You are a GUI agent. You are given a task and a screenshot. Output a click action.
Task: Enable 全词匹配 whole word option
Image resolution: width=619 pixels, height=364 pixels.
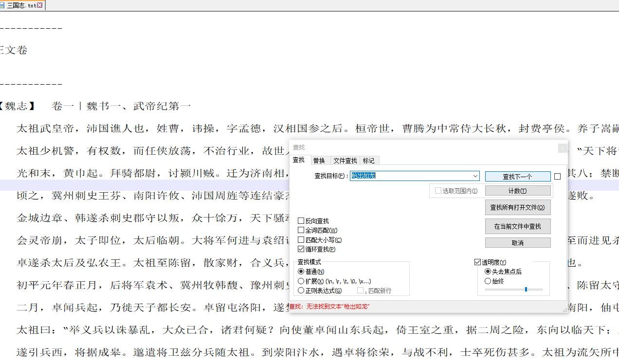[x=301, y=230]
